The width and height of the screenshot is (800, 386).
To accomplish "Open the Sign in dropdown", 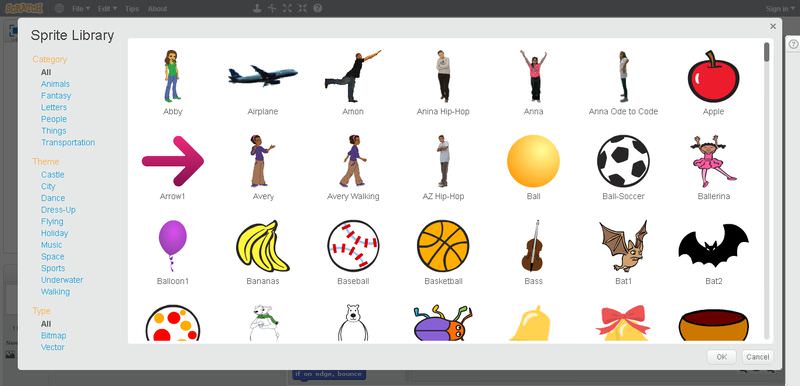I will [x=780, y=9].
